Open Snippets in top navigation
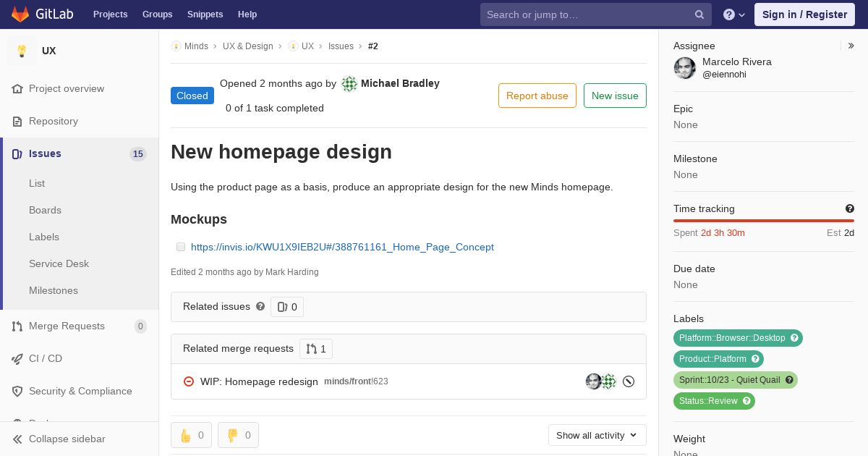Screen dimensions: 868x456 coord(205,14)
